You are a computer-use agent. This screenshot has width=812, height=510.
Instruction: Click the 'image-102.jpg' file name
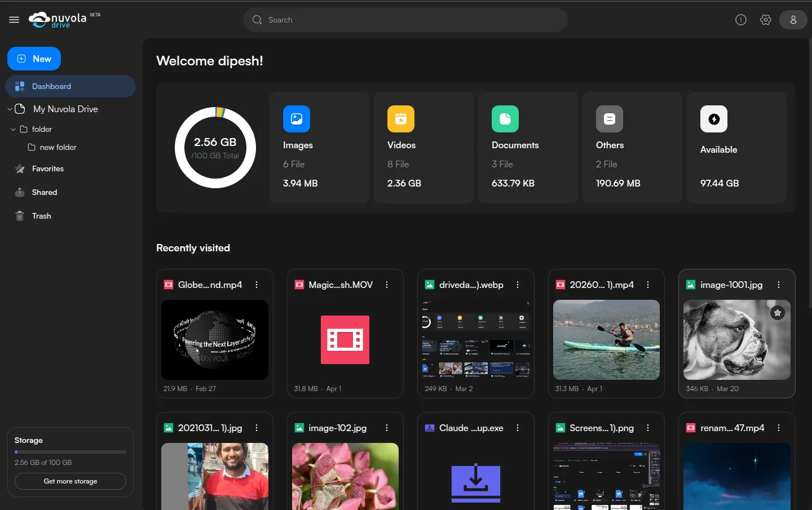coord(338,428)
